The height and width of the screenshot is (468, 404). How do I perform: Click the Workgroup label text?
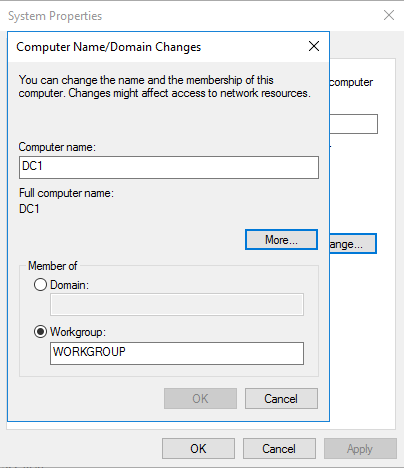coord(78,332)
